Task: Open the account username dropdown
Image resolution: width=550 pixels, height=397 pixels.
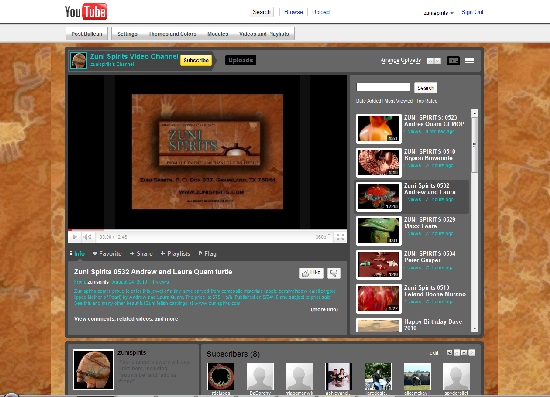Action: [438, 13]
